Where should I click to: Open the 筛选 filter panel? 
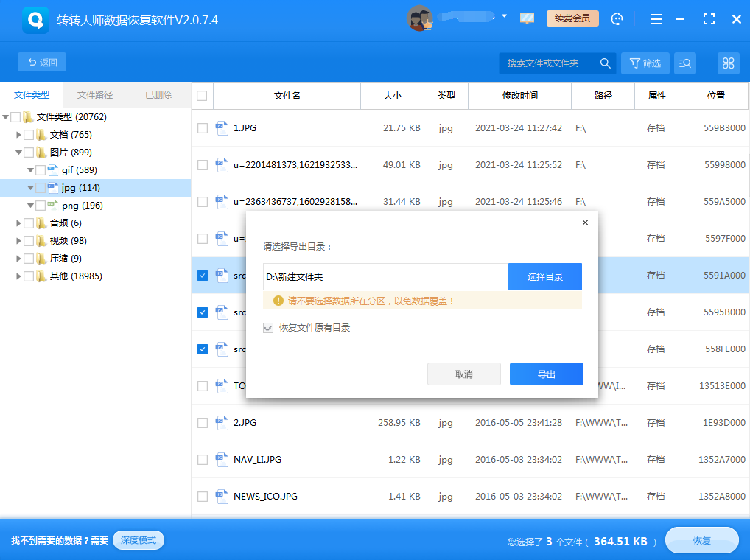pos(645,63)
